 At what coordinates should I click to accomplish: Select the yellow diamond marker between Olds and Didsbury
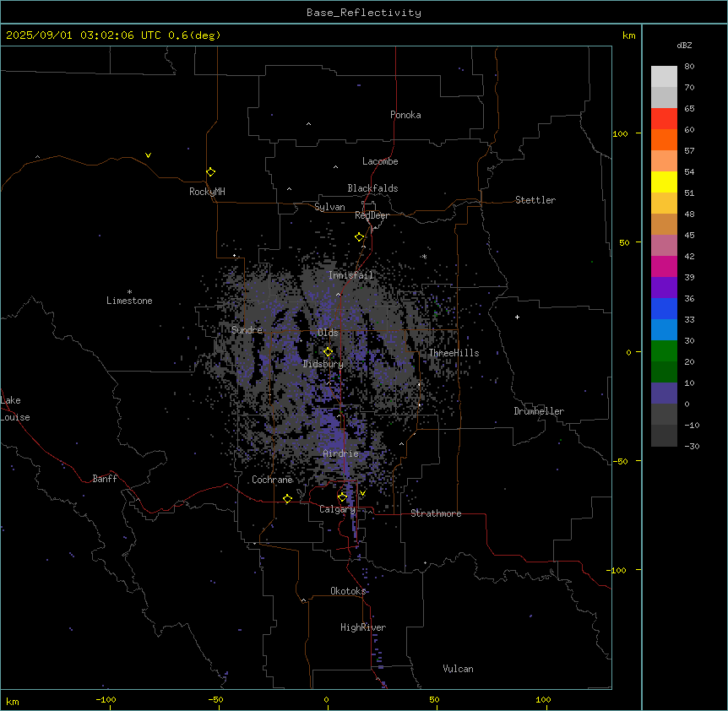(x=328, y=352)
